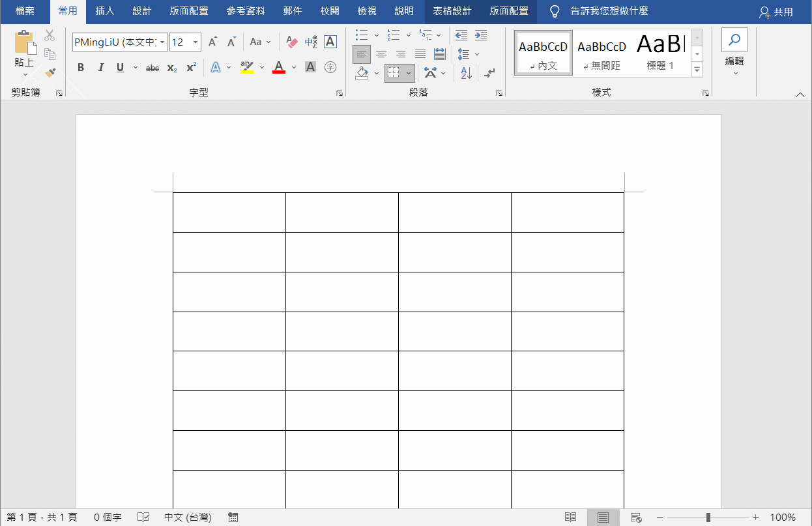812x526 pixels.
Task: Insert enclosed character icon
Action: [330, 67]
